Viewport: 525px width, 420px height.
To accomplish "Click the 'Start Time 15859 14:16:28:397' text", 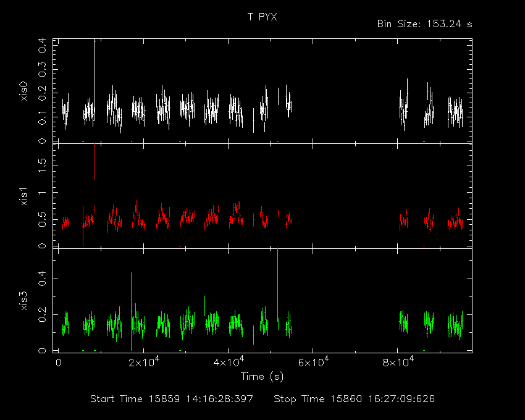I will pos(172,399).
